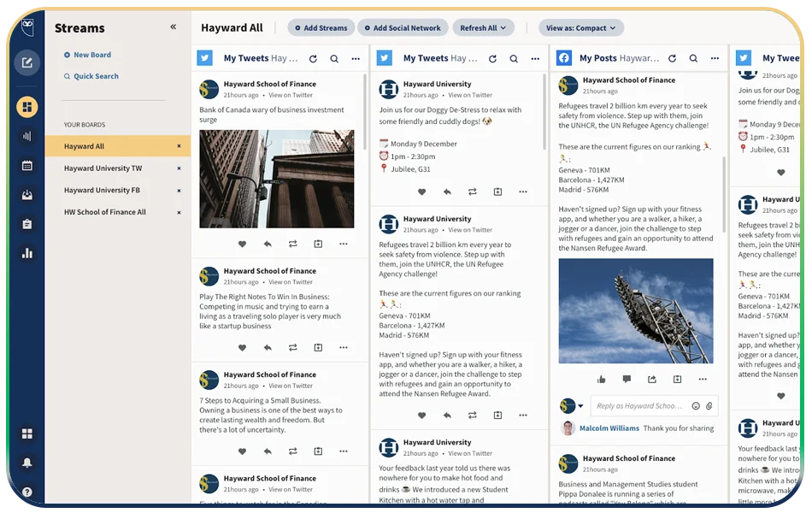Search within the second My Tweets stream

(x=514, y=58)
